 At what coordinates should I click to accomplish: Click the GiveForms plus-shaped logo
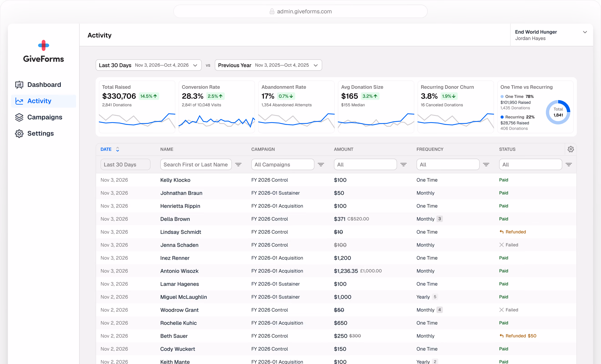pyautogui.click(x=43, y=45)
